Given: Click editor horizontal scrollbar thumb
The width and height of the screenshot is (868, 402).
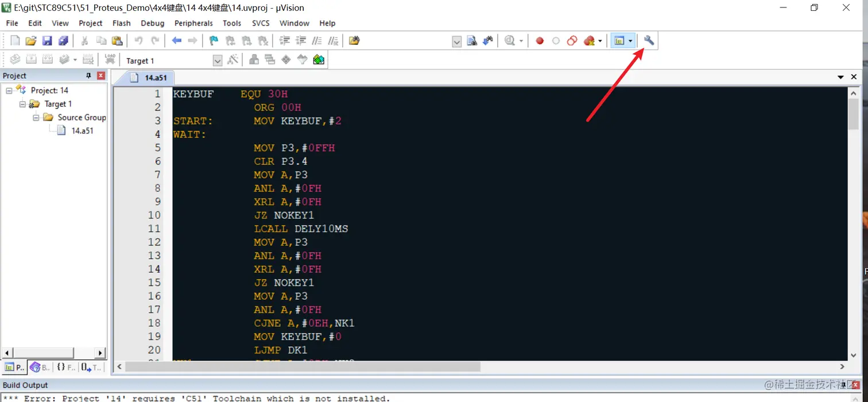Looking at the screenshot, I should [303, 366].
